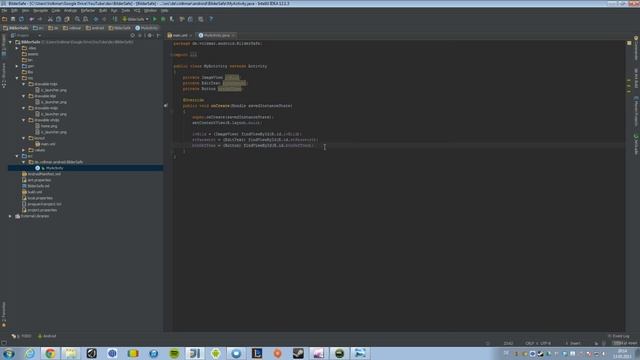Click the code analysis status indicator
The width and height of the screenshot is (640, 360).
629,42
